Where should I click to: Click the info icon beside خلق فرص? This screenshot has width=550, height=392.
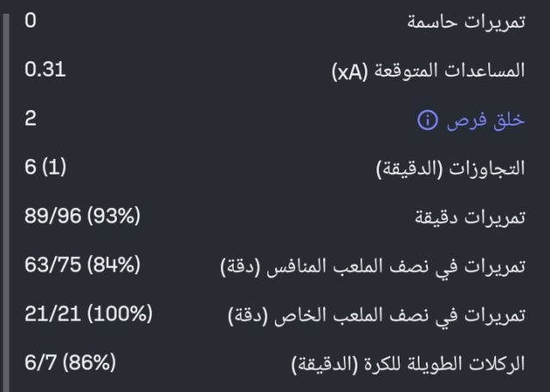coord(427,120)
